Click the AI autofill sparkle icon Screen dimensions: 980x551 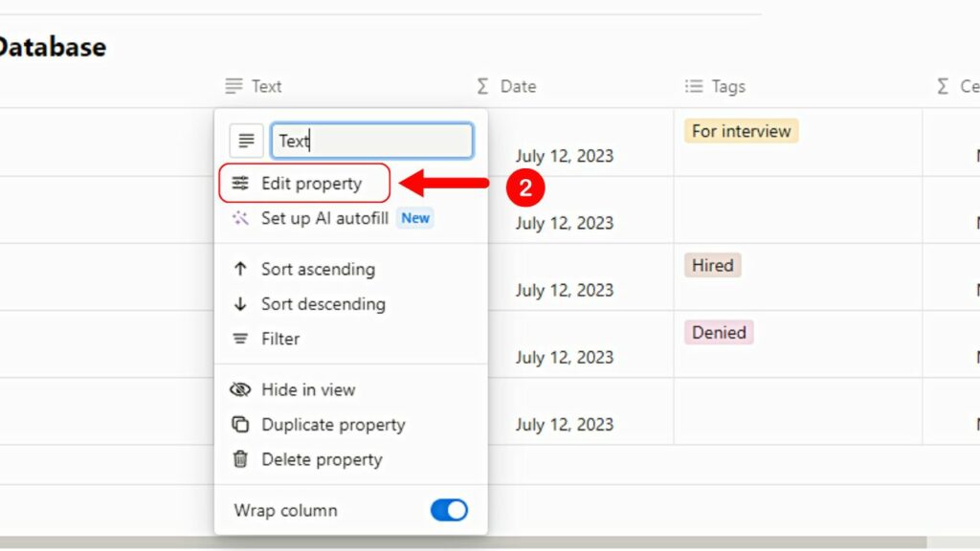[240, 218]
